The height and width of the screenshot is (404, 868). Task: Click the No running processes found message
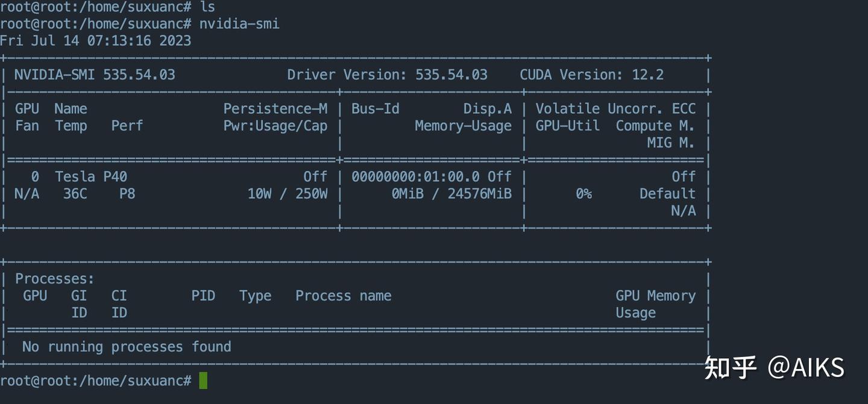coord(127,347)
